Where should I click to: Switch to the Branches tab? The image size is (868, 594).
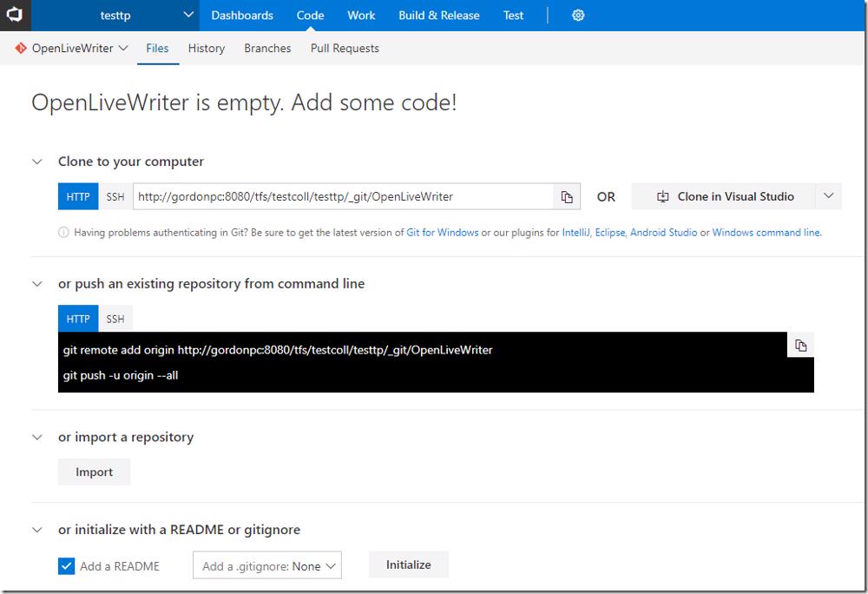267,48
